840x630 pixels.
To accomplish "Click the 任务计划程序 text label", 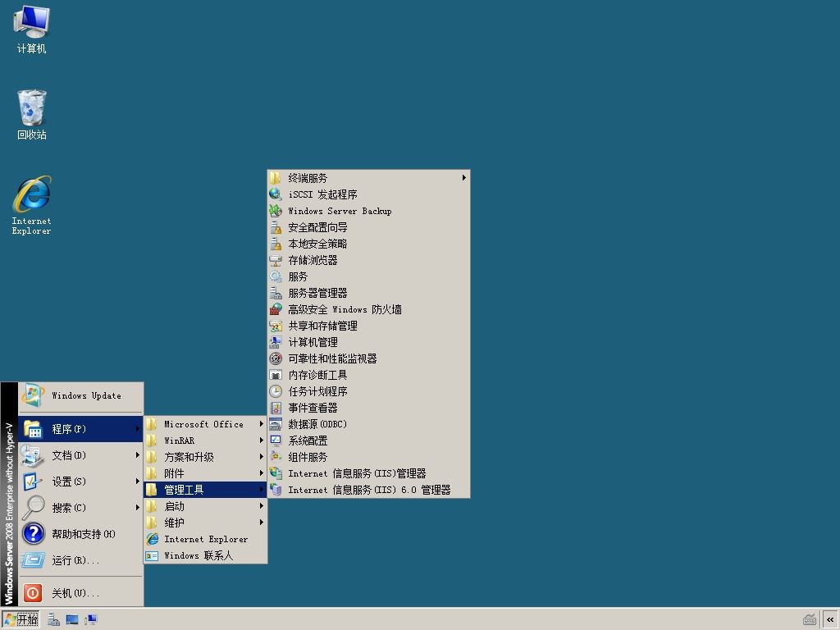I will tap(317, 391).
